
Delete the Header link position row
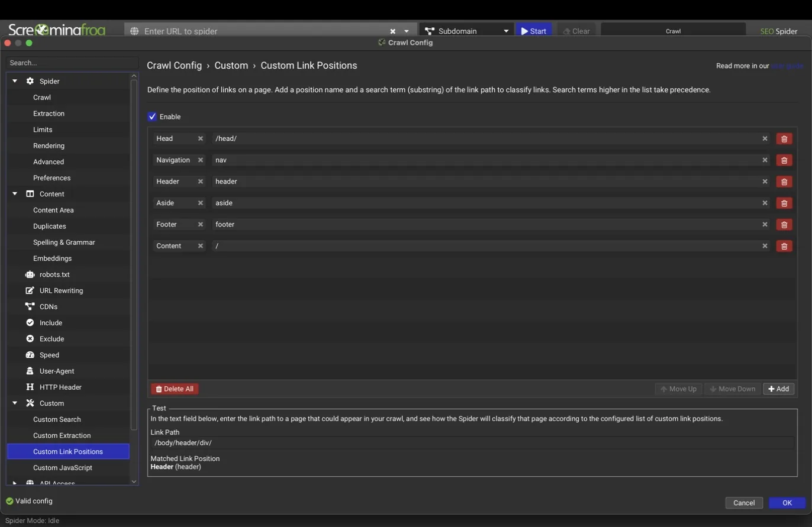784,182
